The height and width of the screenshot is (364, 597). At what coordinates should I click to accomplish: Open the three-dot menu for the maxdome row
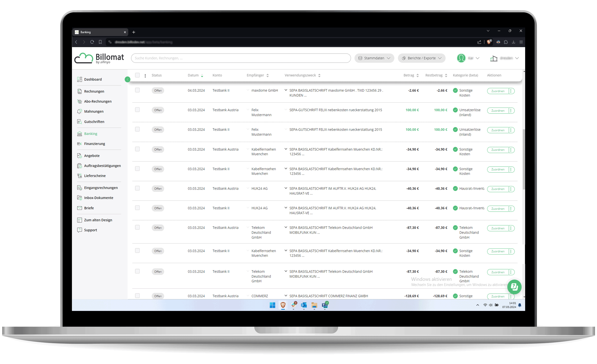click(511, 91)
